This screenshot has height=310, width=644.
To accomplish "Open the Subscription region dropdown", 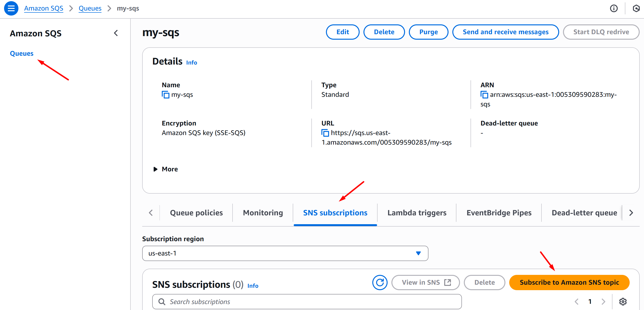I will [285, 253].
